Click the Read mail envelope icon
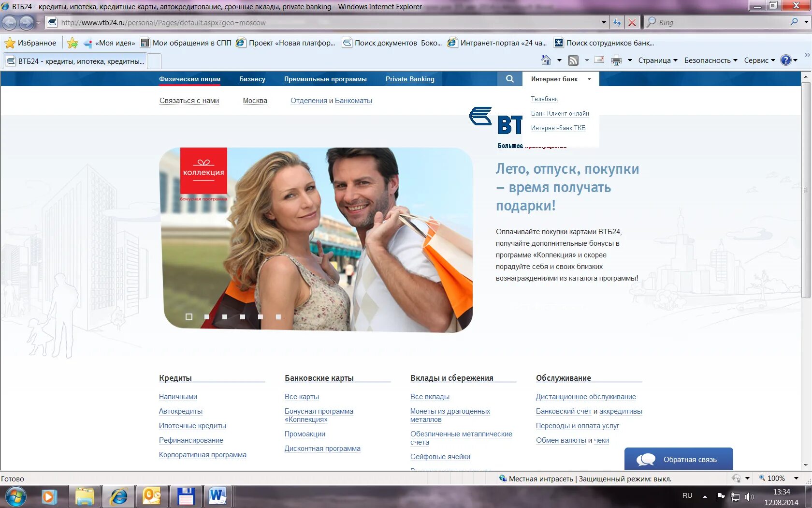The width and height of the screenshot is (812, 508). coord(599,60)
